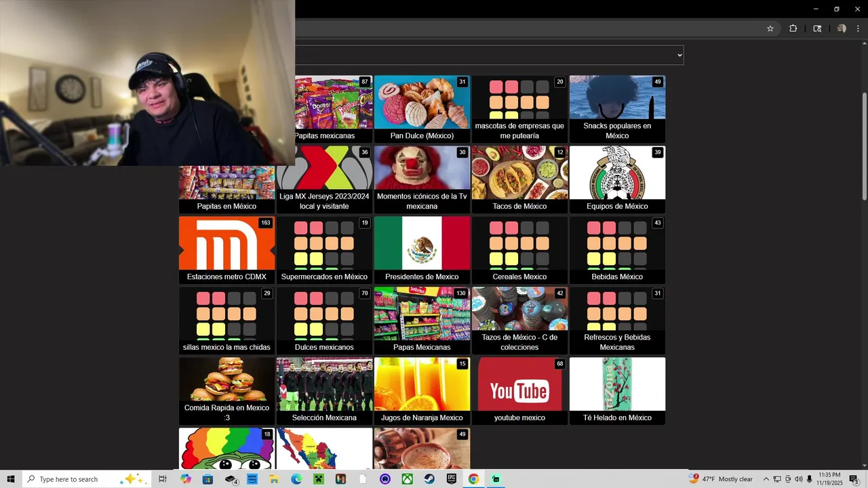Screen dimensions: 868x488
Task: Show hidden system tray icons
Action: point(766,479)
